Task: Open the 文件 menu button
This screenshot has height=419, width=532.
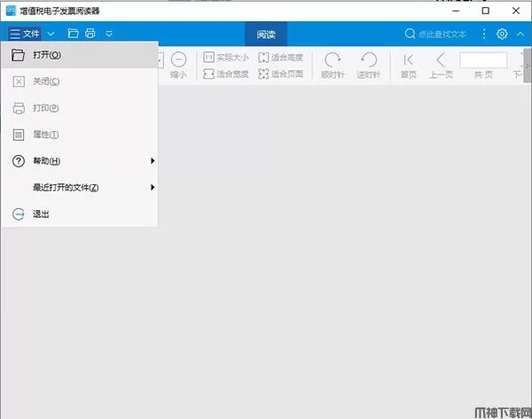Action: point(25,34)
